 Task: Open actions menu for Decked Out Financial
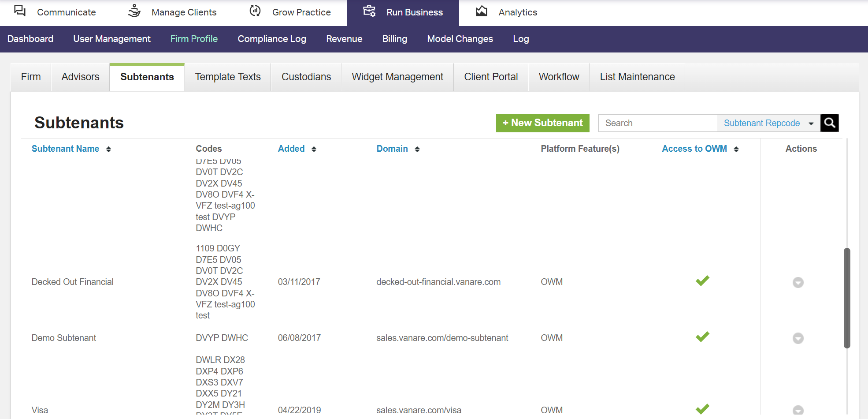coord(798,282)
